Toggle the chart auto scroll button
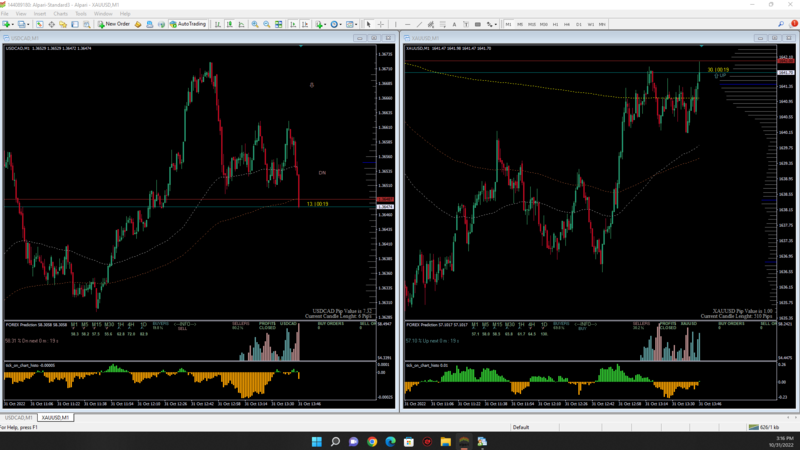 [293, 24]
